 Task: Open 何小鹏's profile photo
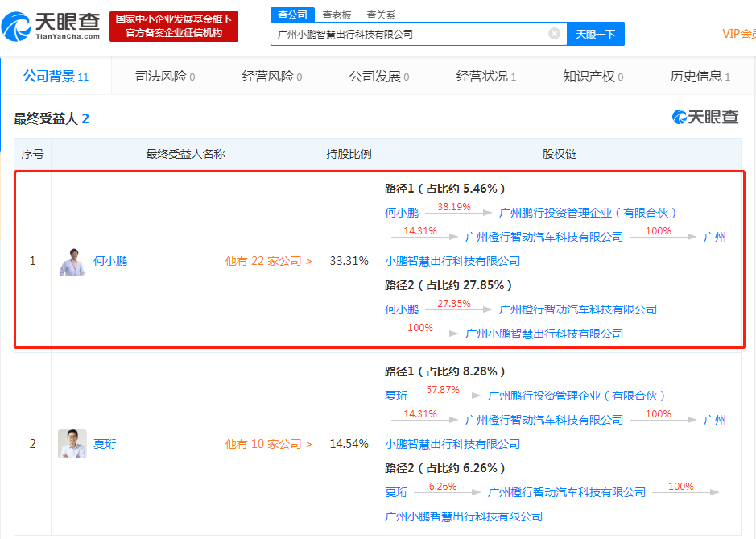point(72,261)
